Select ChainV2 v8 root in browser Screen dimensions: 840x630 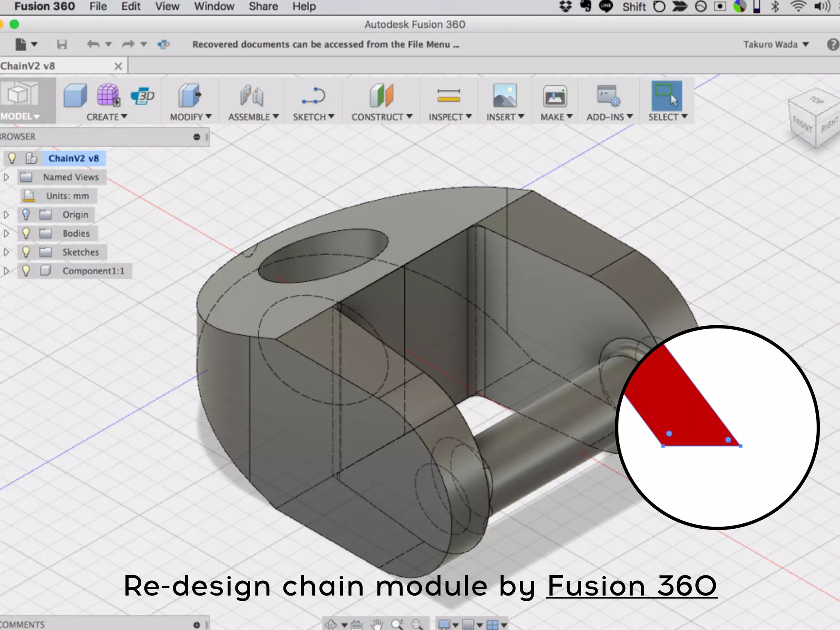pos(74,158)
